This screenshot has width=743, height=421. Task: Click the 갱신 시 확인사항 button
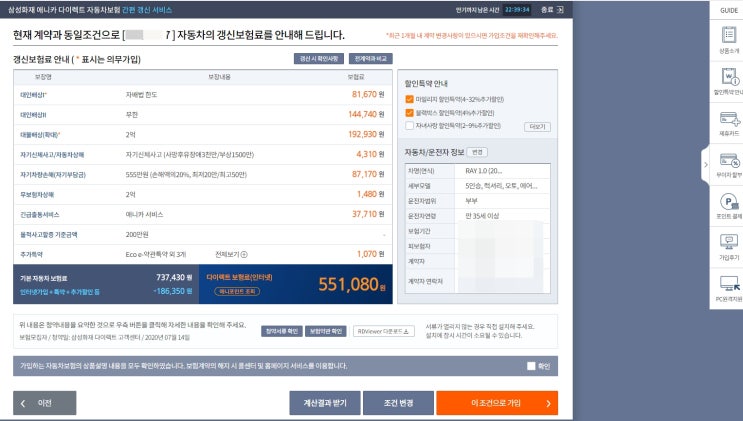click(x=319, y=58)
